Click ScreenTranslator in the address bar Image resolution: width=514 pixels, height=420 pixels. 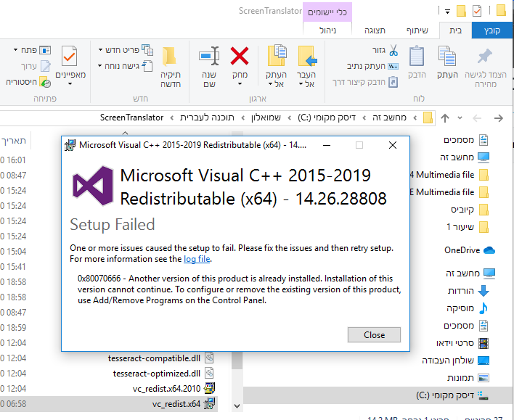[x=131, y=118]
